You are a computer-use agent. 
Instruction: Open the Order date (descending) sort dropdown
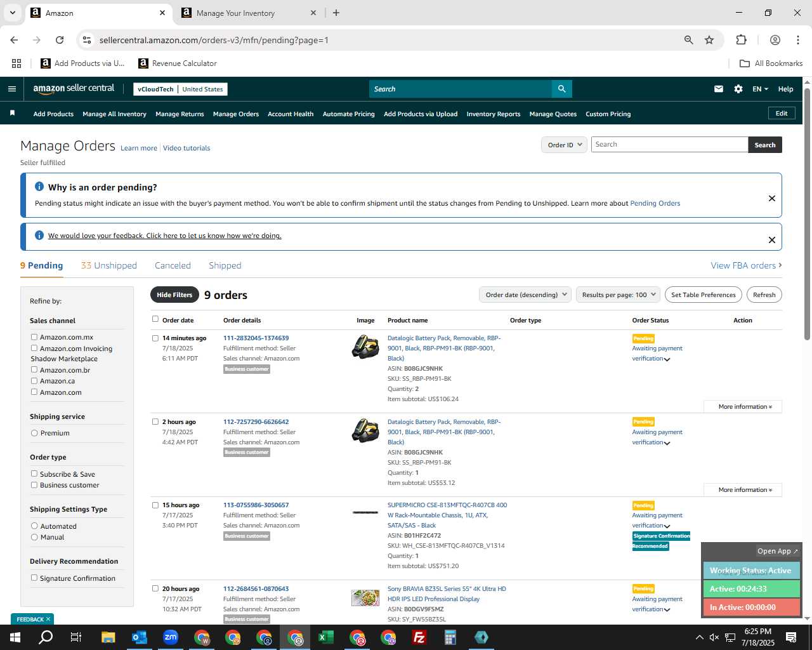coord(525,295)
